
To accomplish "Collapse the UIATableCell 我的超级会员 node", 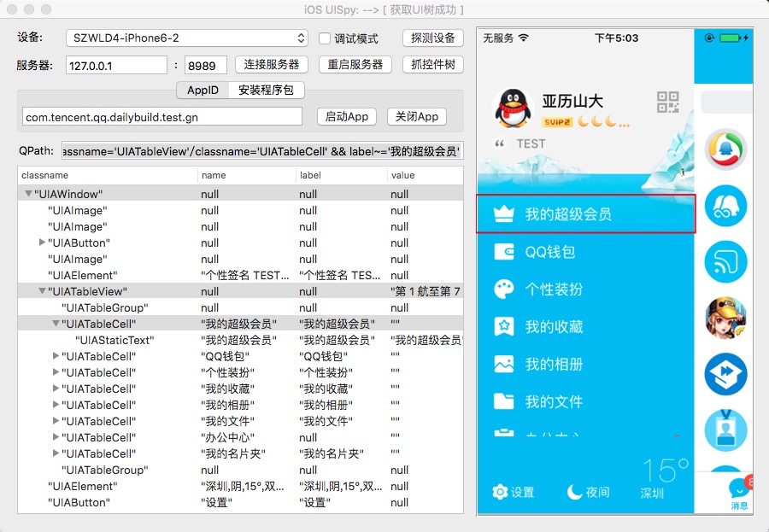I will (x=56, y=324).
